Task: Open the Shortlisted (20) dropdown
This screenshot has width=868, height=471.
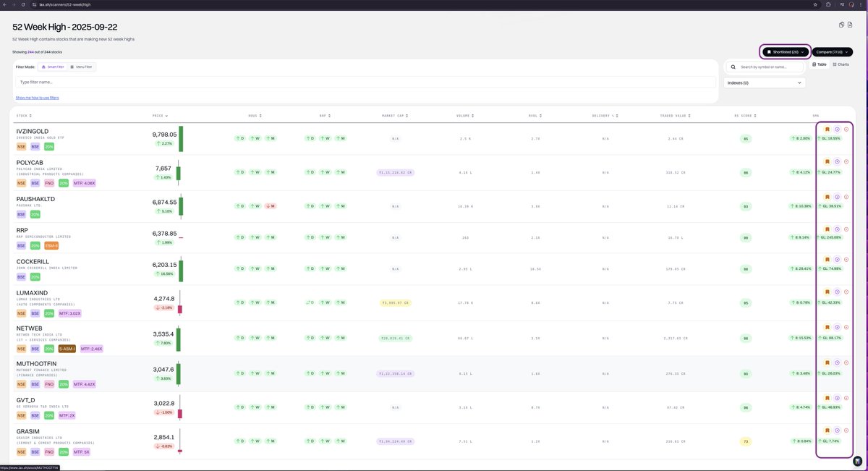Action: [785, 52]
